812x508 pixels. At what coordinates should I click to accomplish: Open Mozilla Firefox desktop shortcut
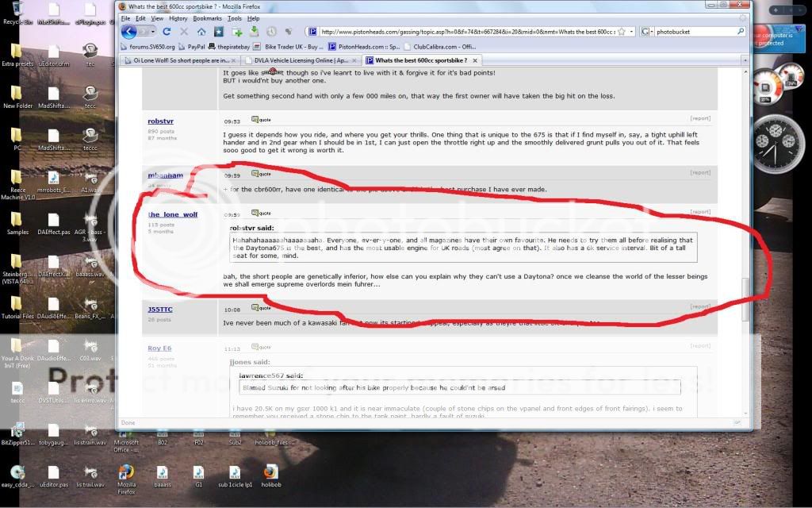tap(126, 479)
